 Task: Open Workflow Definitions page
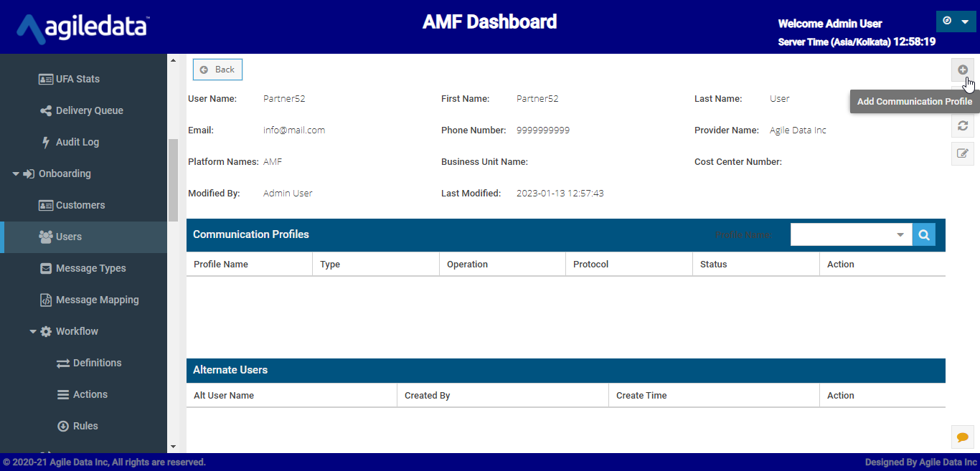[97, 363]
